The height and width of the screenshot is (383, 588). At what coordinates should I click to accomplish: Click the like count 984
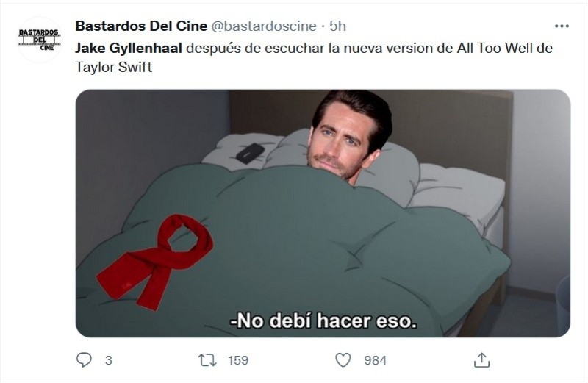tap(375, 360)
